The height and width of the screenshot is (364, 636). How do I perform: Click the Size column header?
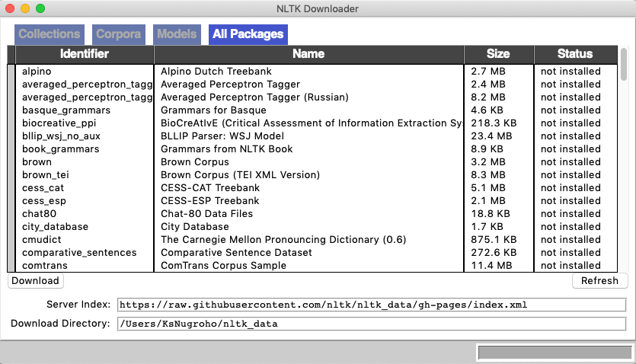[x=498, y=54]
